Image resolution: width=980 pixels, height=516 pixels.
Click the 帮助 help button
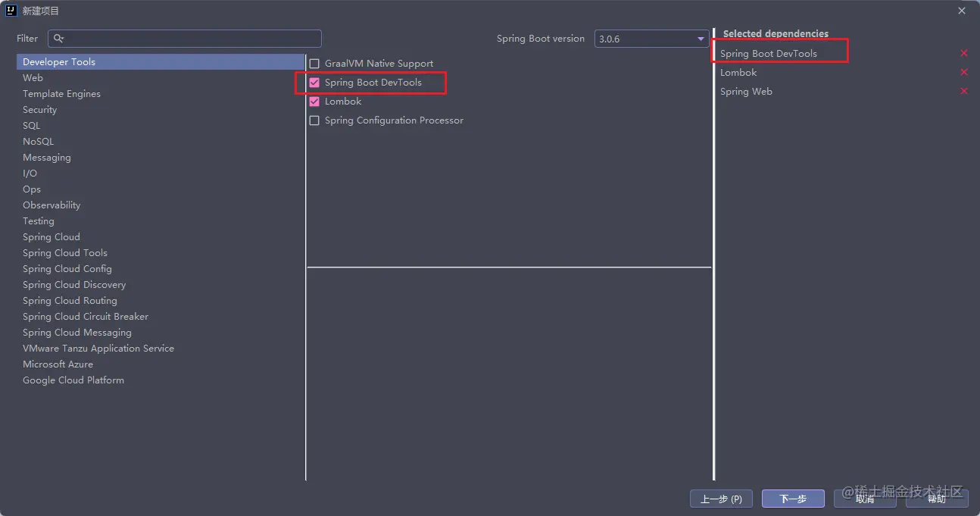937,499
